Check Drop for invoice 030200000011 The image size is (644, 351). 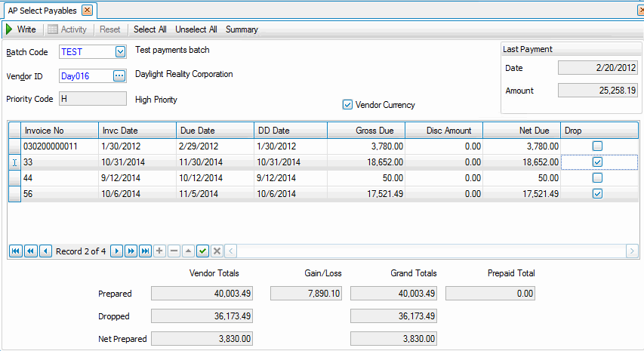598,146
